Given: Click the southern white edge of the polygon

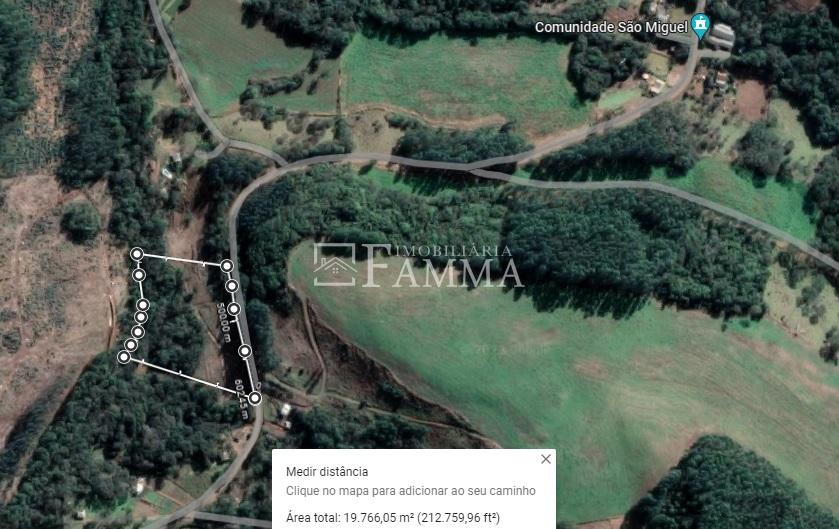Looking at the screenshot, I should click(189, 377).
